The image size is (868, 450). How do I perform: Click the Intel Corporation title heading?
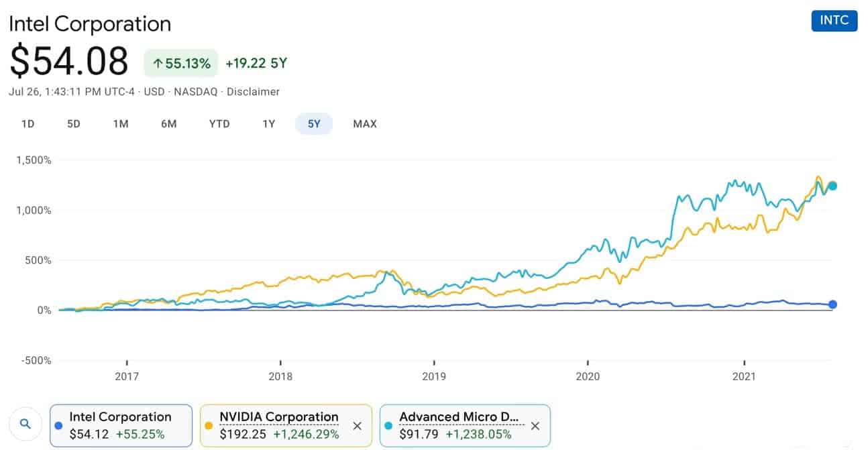coord(90,23)
